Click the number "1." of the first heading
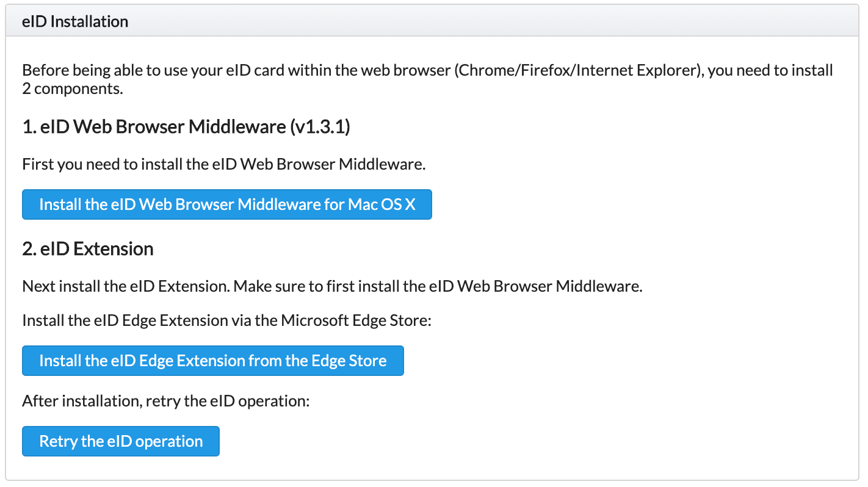The image size is (868, 487). tap(29, 127)
